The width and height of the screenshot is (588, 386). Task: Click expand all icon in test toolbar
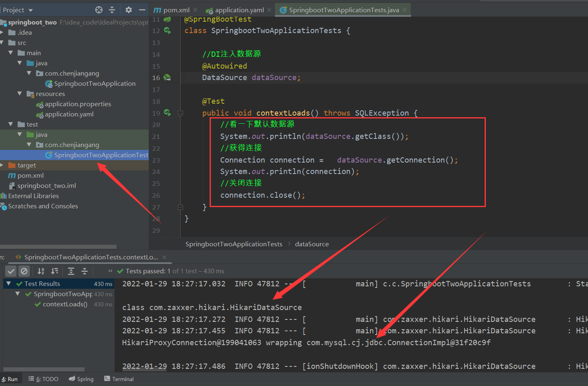[x=71, y=271]
